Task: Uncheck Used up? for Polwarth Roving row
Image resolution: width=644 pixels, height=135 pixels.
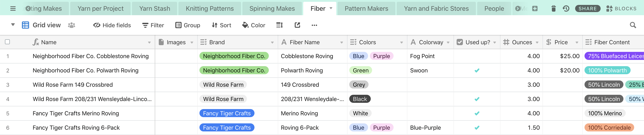Action: [x=477, y=70]
